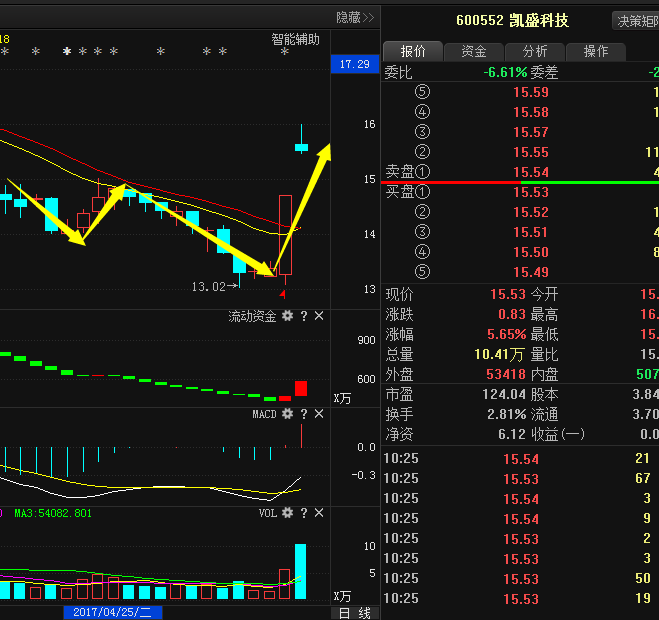Image resolution: width=659 pixels, height=620 pixels.
Task: Click the asterisk marker under 智能辅助
Action: point(285,52)
